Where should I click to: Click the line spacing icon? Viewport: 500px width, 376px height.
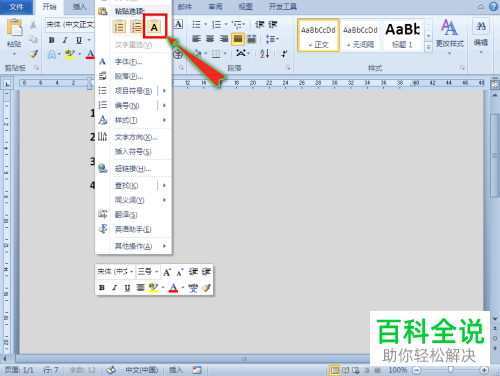point(271,39)
